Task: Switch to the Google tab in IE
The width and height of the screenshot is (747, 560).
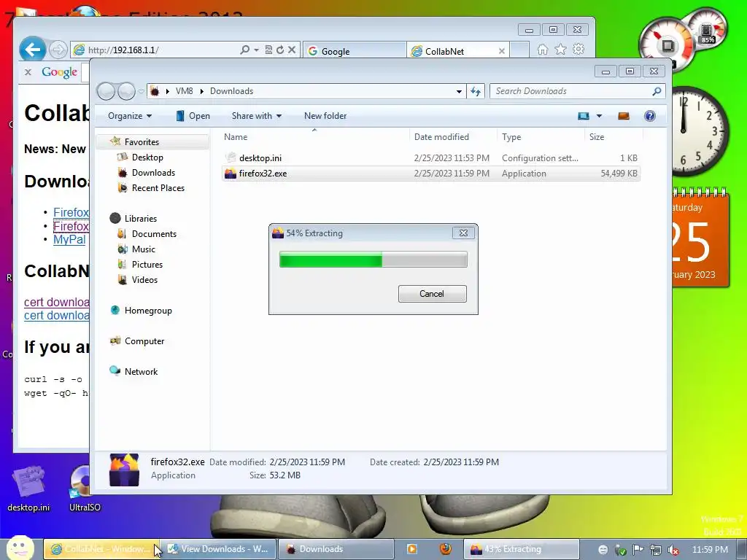Action: click(355, 51)
